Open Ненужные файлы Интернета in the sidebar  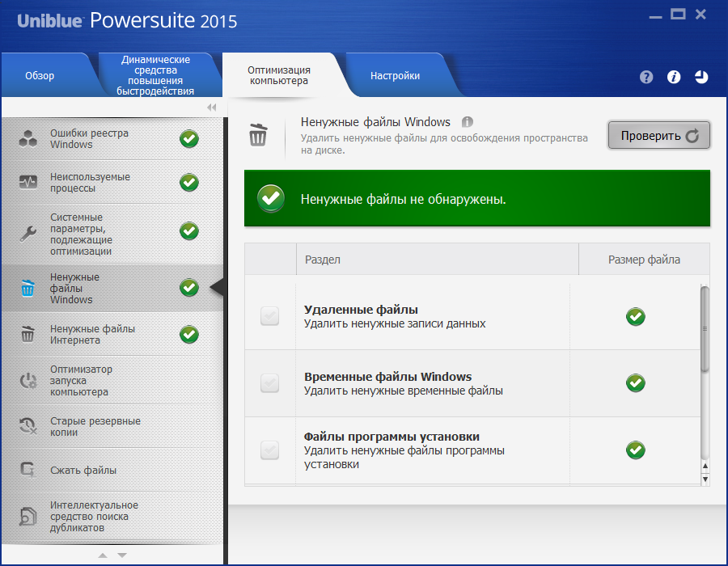(x=92, y=334)
